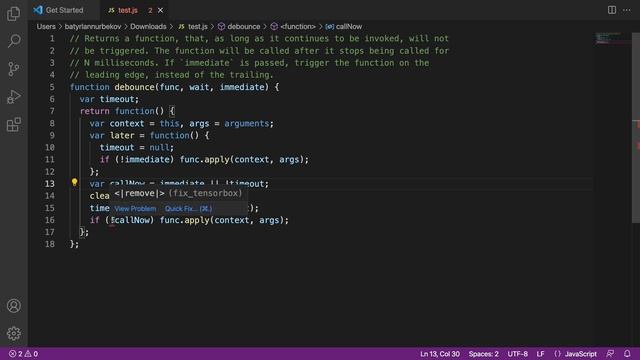
Task: Click the lightbulb code action icon
Action: coord(74,182)
